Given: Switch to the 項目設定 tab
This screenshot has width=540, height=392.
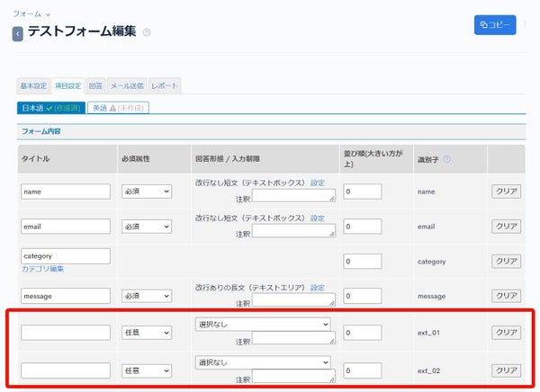Looking at the screenshot, I should (x=67, y=85).
